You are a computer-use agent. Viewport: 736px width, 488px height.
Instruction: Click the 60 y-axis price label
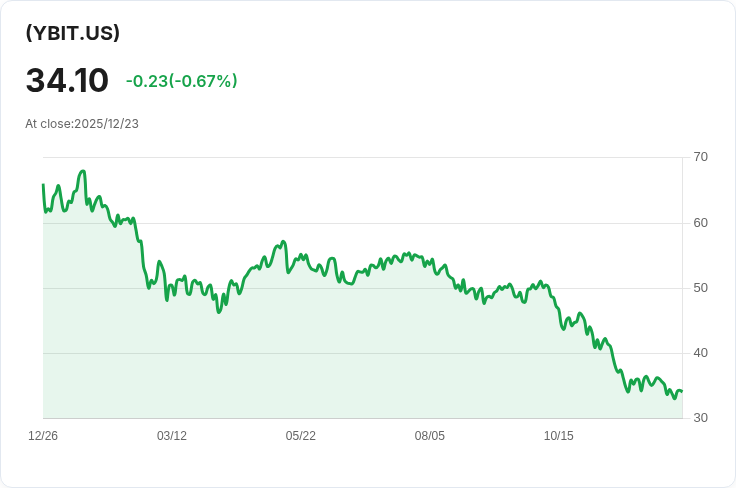[x=700, y=222]
